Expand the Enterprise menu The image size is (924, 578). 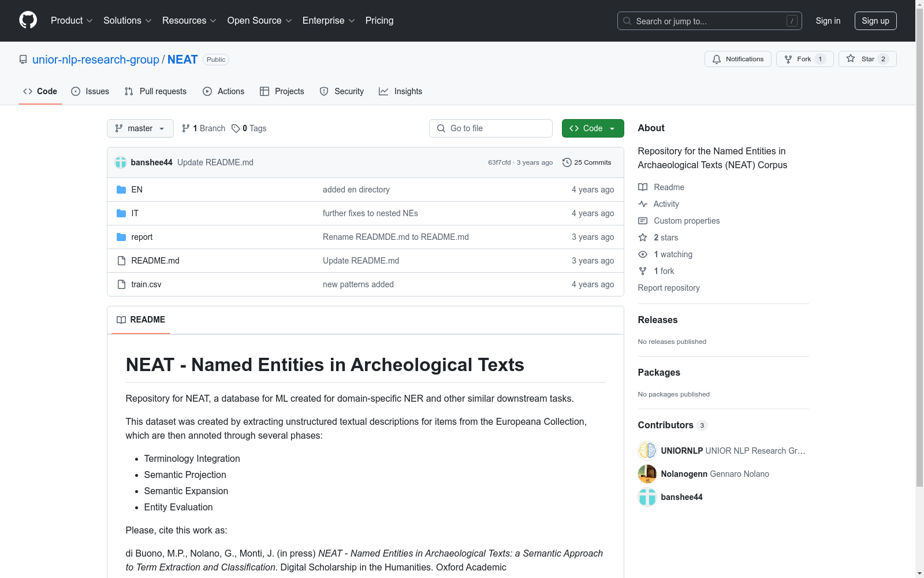point(329,21)
